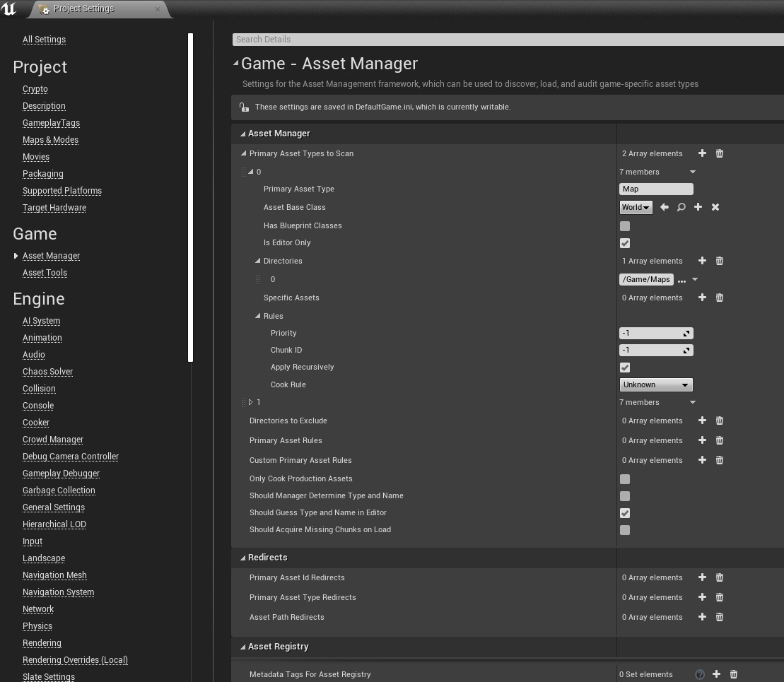Screen dimensions: 784x682
Task: Click the 'Use Selected Asset' arrow next to World
Action: (664, 207)
